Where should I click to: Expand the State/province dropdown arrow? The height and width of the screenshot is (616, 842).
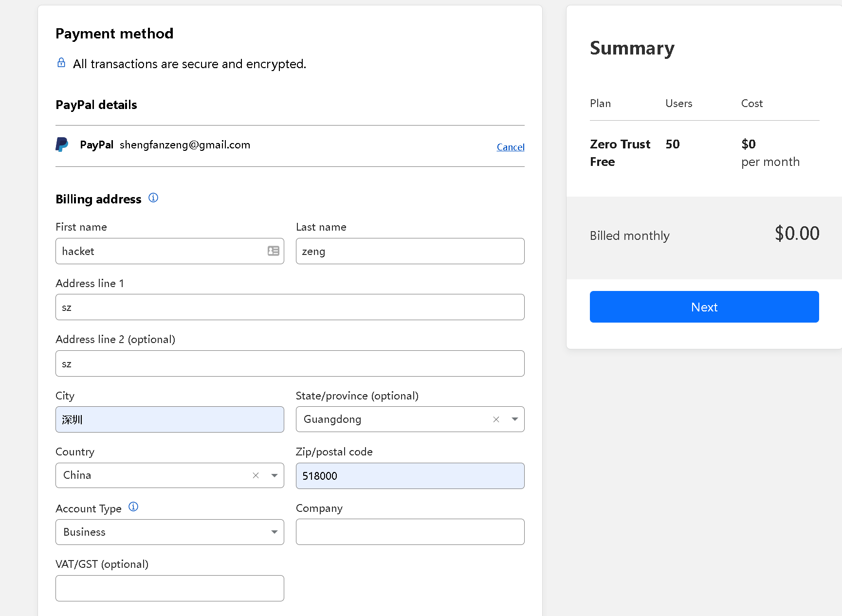point(514,419)
